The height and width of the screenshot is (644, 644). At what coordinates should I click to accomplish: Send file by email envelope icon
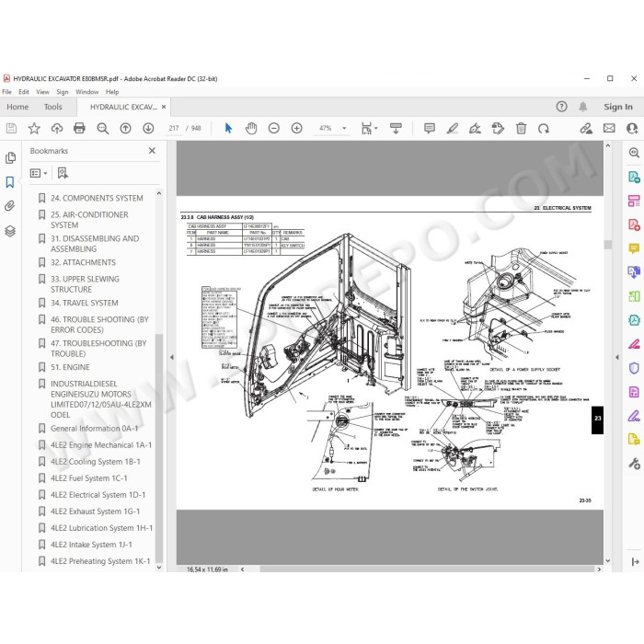[x=609, y=129]
